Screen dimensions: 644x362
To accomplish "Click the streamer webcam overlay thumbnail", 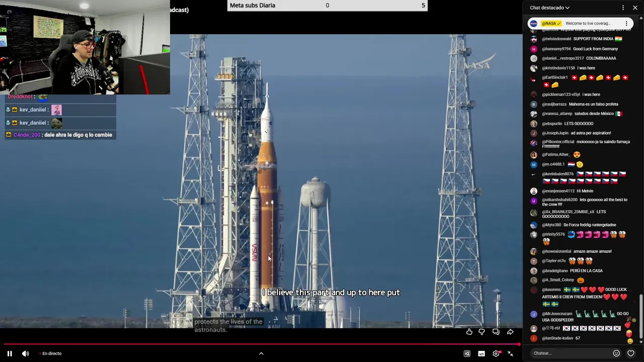I will tap(85, 47).
